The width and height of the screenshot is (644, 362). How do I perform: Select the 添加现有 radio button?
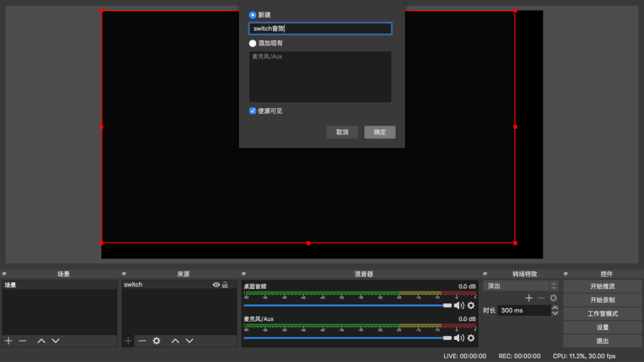pos(252,43)
